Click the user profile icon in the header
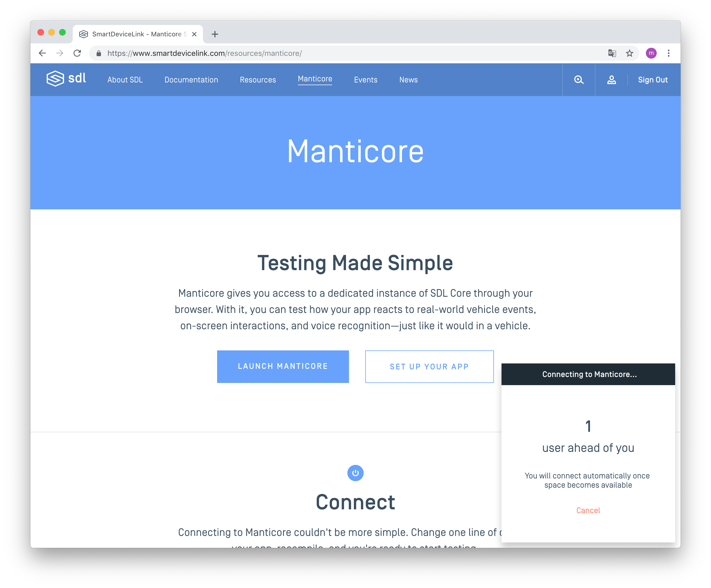This screenshot has height=588, width=711. (x=611, y=80)
